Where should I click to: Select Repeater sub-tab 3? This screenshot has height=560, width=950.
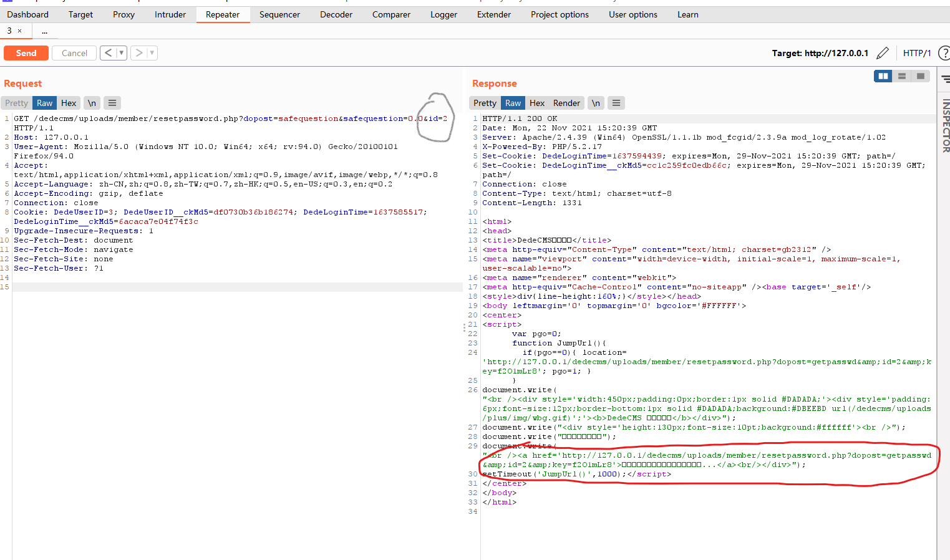9,31
